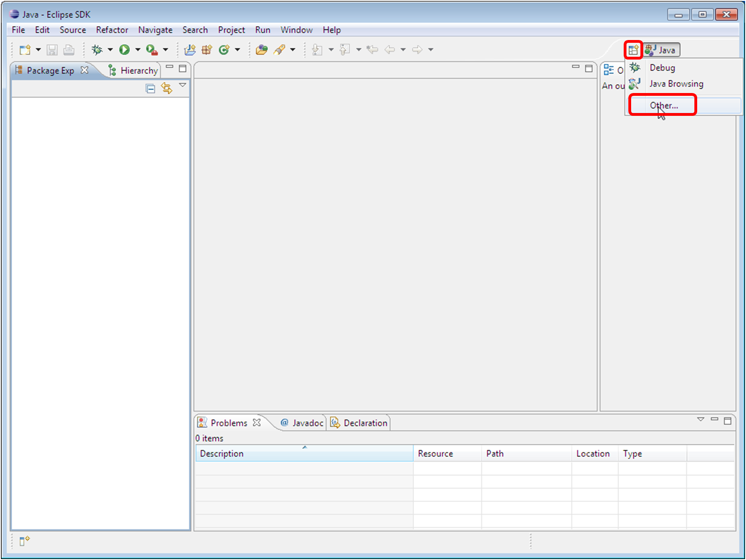Open the Search dialog via the flashlight icon
Screen dimensions: 746x560
coord(280,50)
